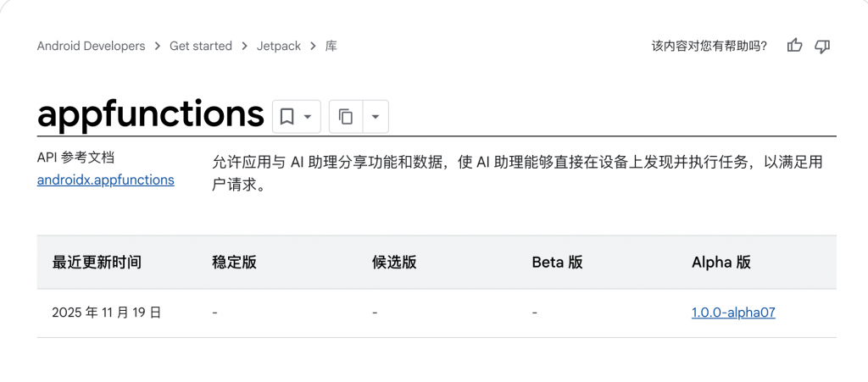Click the Alpha 版 column header
This screenshot has height=382, width=868.
point(721,262)
